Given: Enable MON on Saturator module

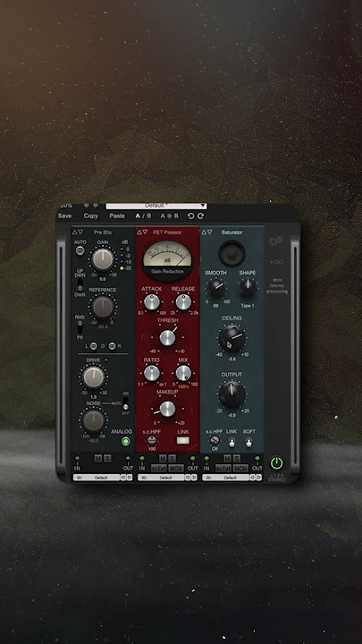Looking at the screenshot, I should click(240, 468).
